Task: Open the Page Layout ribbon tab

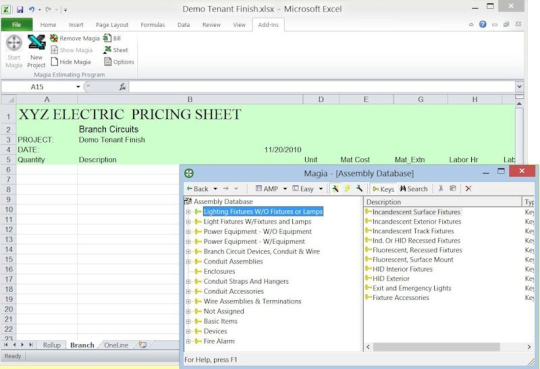Action: pos(112,25)
